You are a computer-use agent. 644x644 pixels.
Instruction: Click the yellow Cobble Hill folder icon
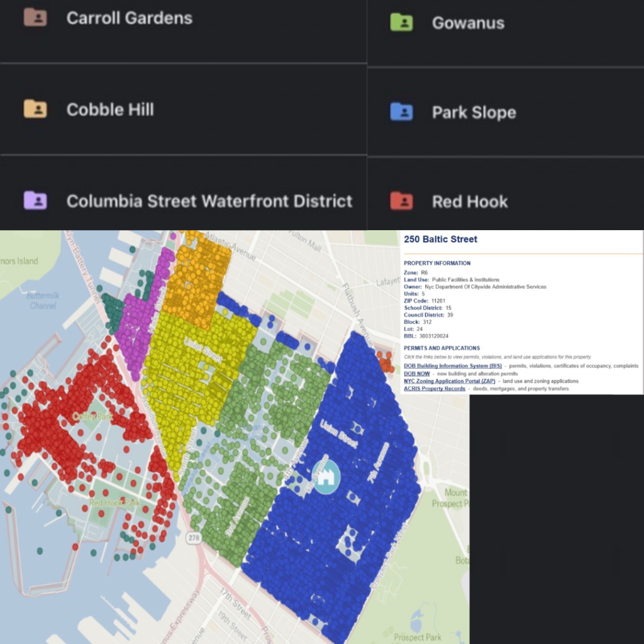[35, 109]
